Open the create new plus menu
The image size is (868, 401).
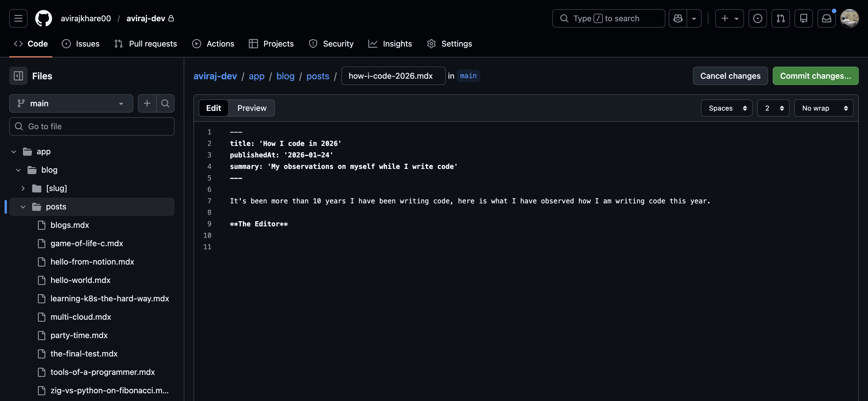[729, 18]
